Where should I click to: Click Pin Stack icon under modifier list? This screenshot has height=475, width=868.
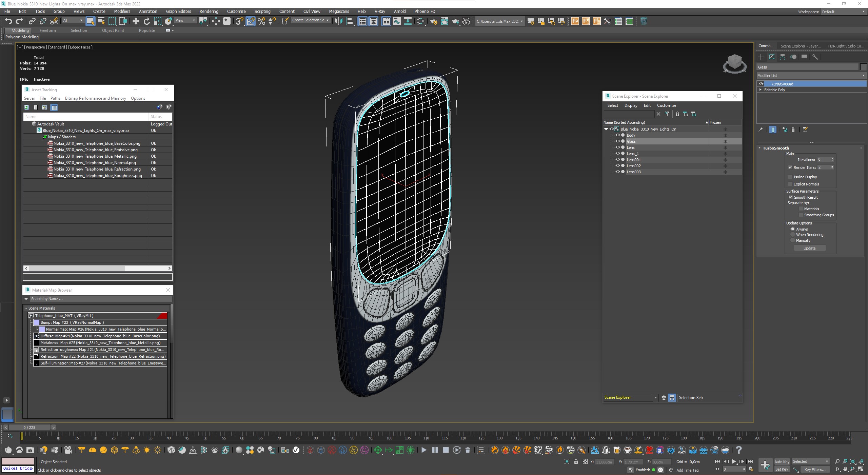761,130
